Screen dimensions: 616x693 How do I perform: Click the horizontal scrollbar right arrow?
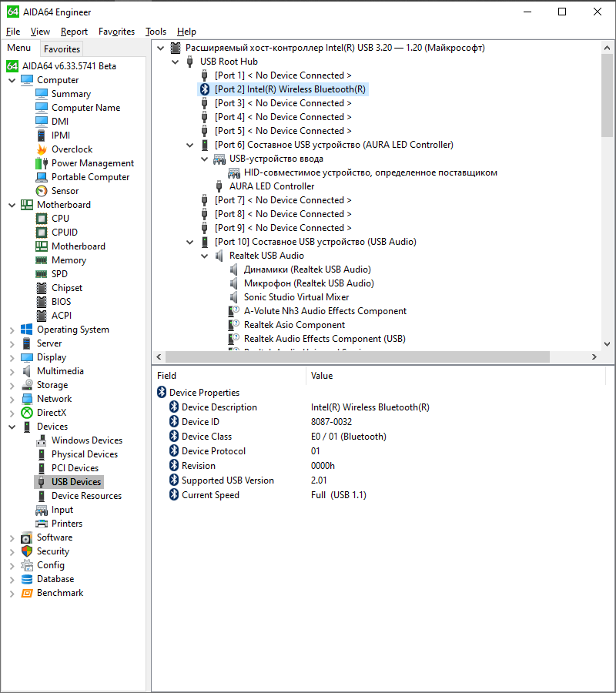(x=594, y=357)
